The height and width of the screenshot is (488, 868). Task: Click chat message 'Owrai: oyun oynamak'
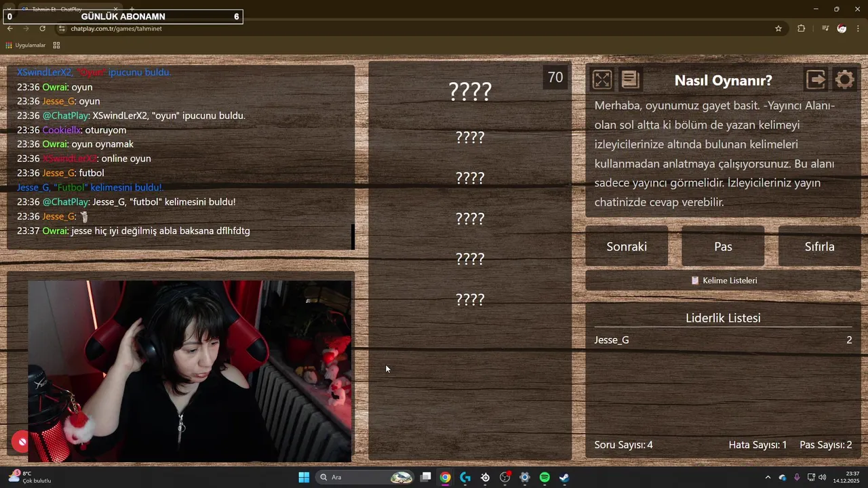point(75,144)
